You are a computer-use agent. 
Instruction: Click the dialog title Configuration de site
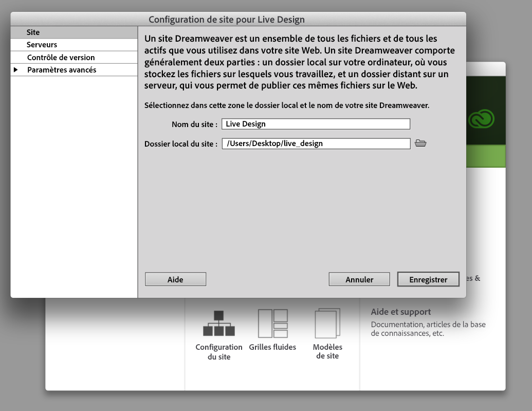pos(226,20)
